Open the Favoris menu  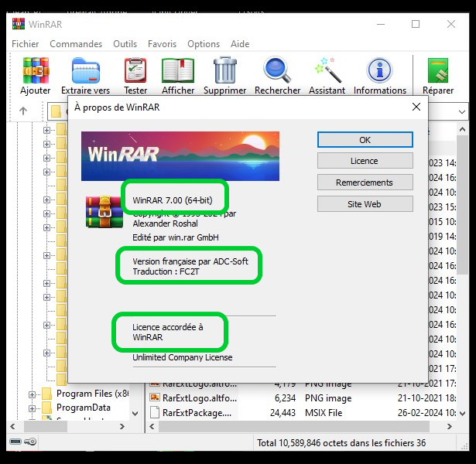(162, 44)
